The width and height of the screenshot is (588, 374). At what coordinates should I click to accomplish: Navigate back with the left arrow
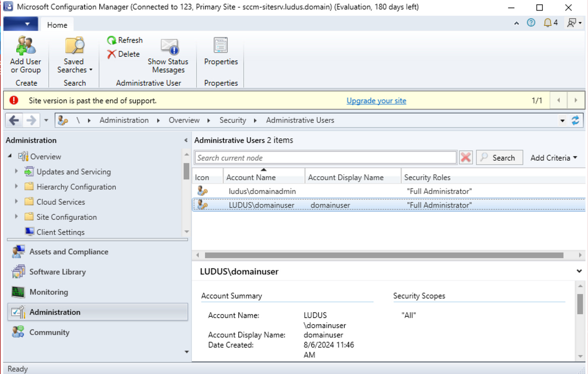tap(14, 120)
